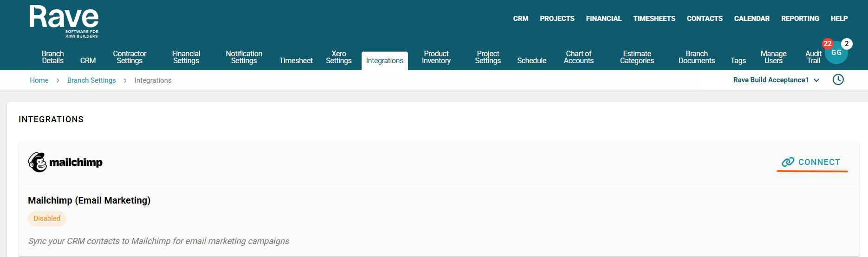Click the Mailchimp (Email Marketing) heading
This screenshot has width=868, height=257.
click(x=89, y=200)
